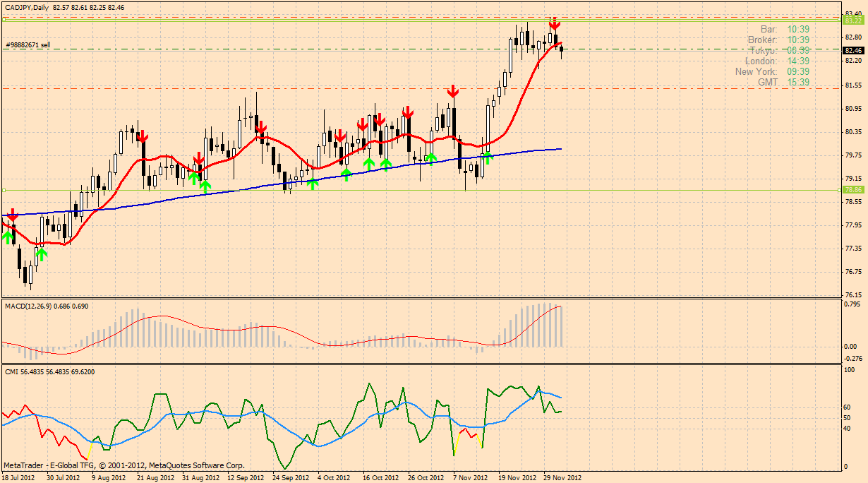Click the 82.80 price axis label
Image resolution: width=868 pixels, height=483 pixels.
[852, 37]
